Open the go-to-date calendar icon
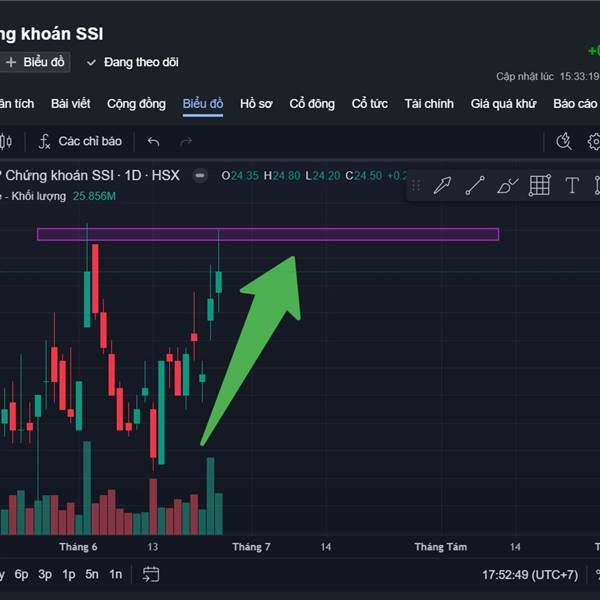Image resolution: width=600 pixels, height=600 pixels. point(151,574)
